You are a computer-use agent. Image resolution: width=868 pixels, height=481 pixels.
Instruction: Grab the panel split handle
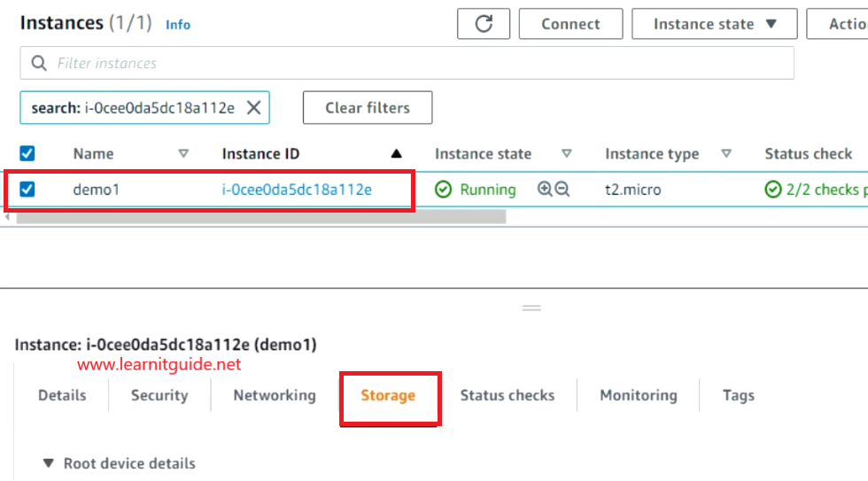[x=531, y=307]
